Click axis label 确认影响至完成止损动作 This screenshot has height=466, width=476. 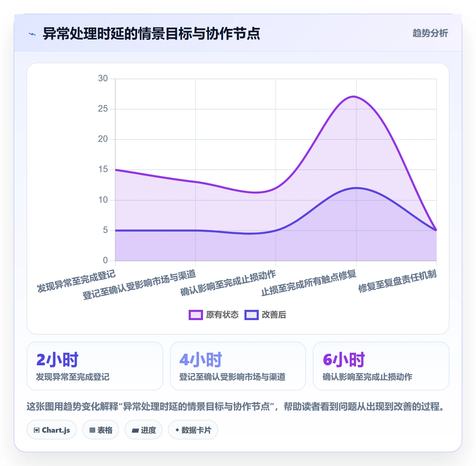(x=228, y=283)
